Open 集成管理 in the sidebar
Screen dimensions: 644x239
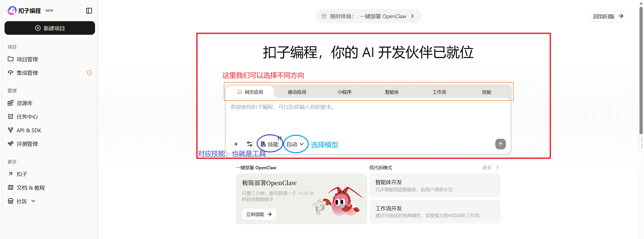point(50,73)
